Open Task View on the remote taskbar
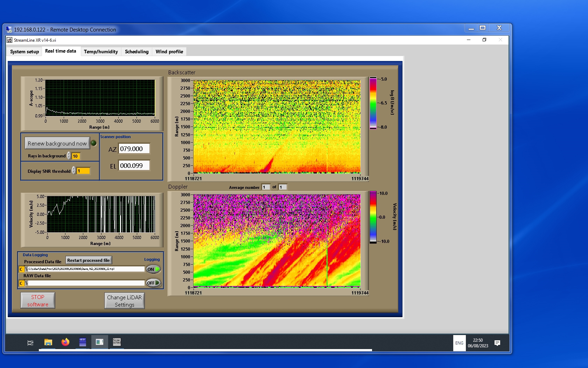This screenshot has width=588, height=368. pyautogui.click(x=30, y=343)
